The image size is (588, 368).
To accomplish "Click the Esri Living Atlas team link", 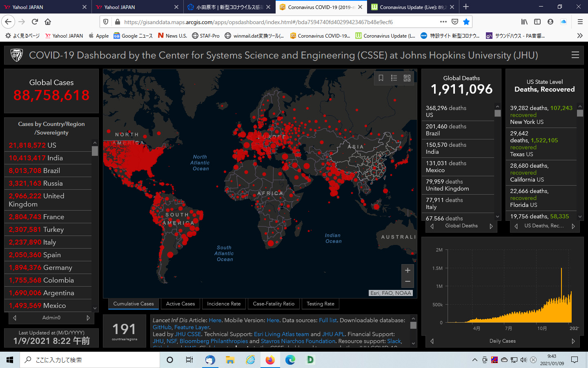I will (281, 334).
